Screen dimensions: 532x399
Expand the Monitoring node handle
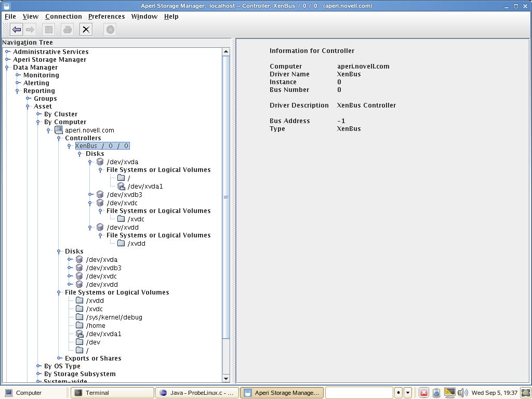(18, 75)
